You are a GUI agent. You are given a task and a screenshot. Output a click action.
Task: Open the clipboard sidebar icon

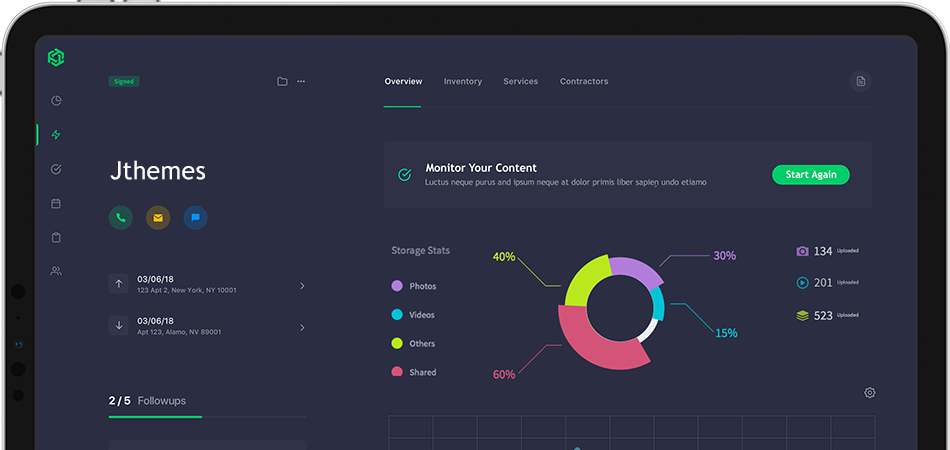(x=56, y=237)
